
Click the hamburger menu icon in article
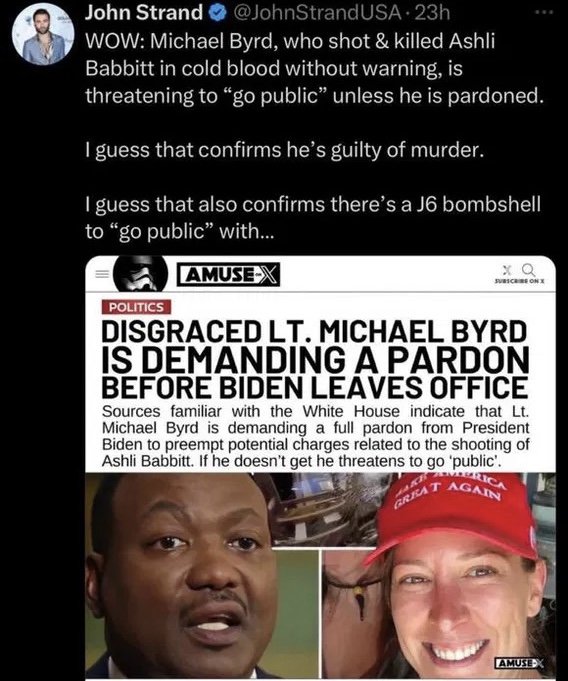tap(102, 274)
